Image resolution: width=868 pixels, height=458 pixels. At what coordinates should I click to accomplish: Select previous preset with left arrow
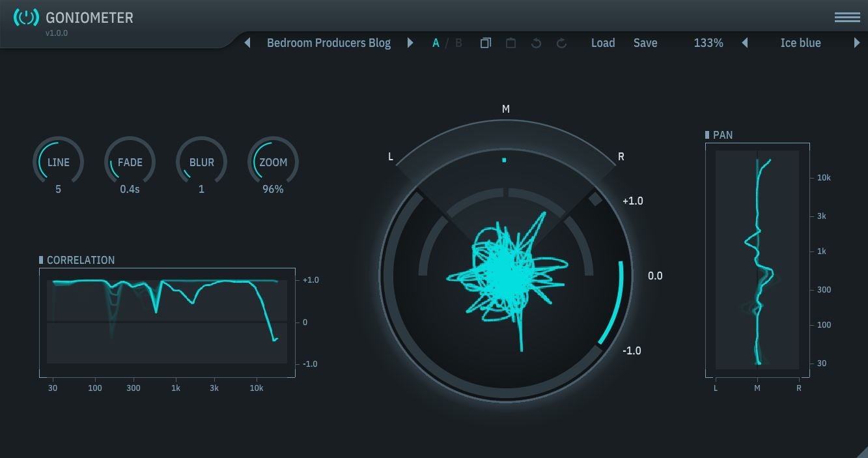tap(247, 43)
